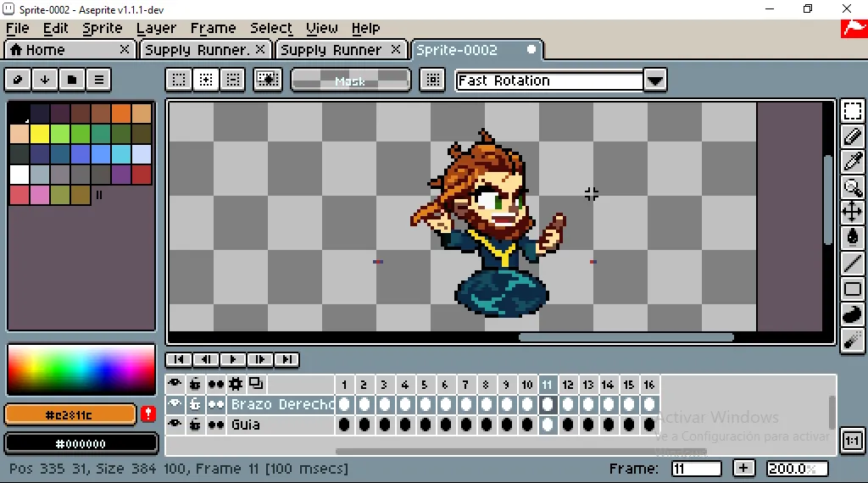Open the palette options menu
Image resolution: width=868 pixels, height=483 pixels.
click(99, 80)
